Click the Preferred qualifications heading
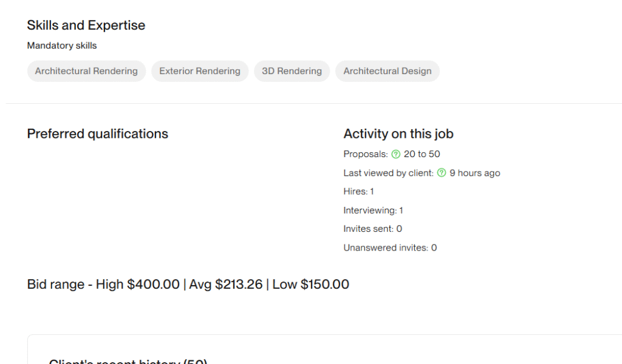Screen dimensions: 622x364 98,134
